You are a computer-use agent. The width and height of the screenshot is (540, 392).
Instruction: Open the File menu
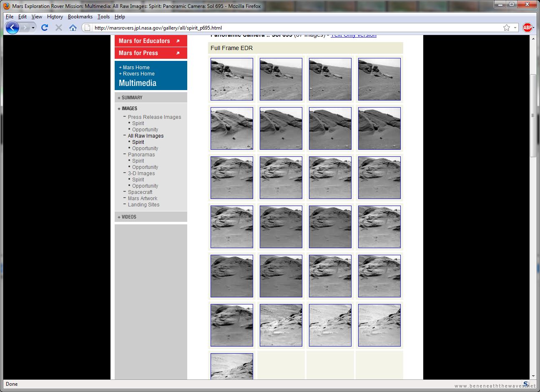10,17
